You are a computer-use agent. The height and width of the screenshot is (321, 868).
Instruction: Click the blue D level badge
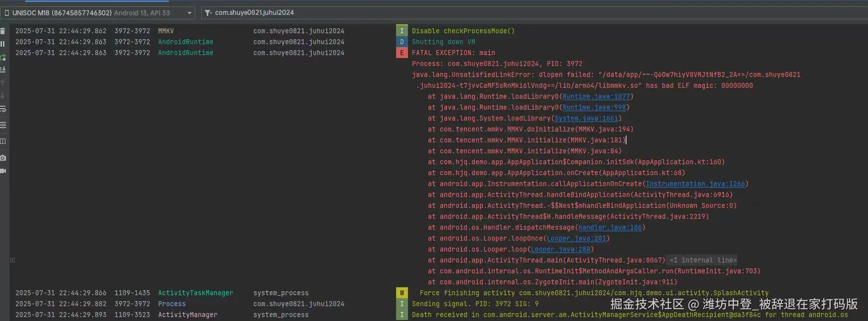tap(402, 42)
